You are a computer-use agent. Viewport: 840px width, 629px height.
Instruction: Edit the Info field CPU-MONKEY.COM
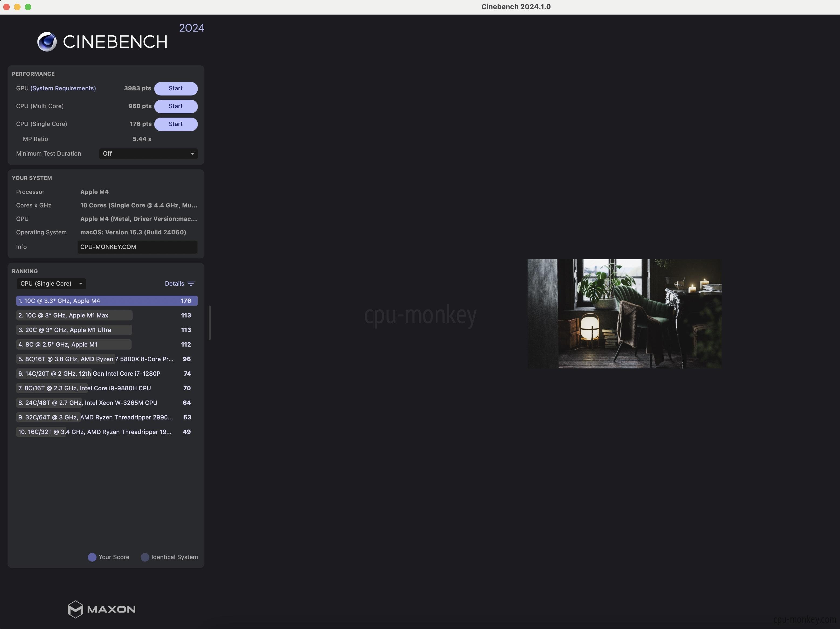pos(137,247)
